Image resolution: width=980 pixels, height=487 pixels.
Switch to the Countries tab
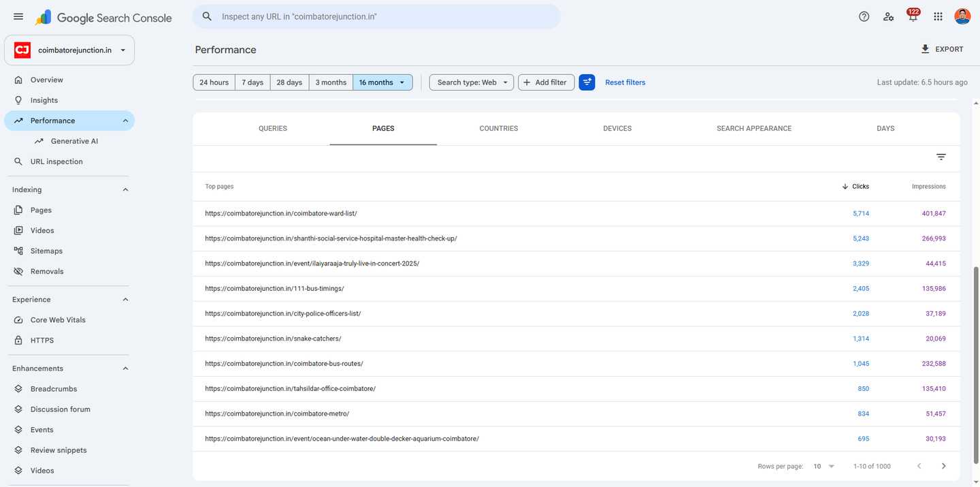[499, 128]
